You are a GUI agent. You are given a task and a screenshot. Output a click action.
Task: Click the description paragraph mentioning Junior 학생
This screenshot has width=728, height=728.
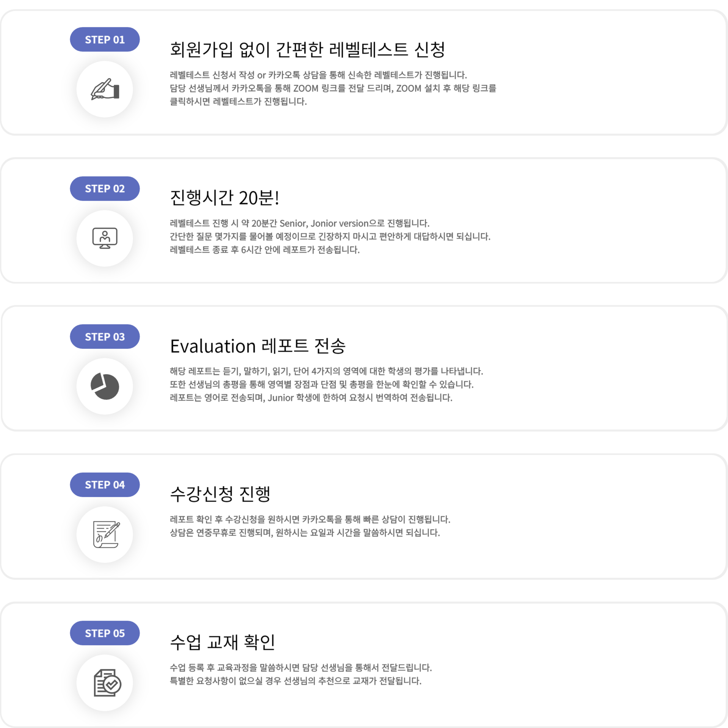(311, 398)
